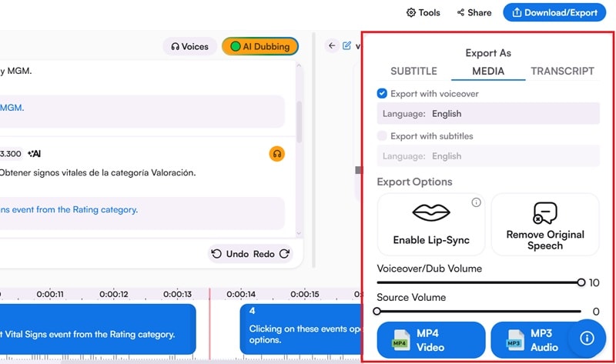The image size is (616, 364).
Task: Select timeline clip 4 Clicking on these events
Action: pos(301,329)
